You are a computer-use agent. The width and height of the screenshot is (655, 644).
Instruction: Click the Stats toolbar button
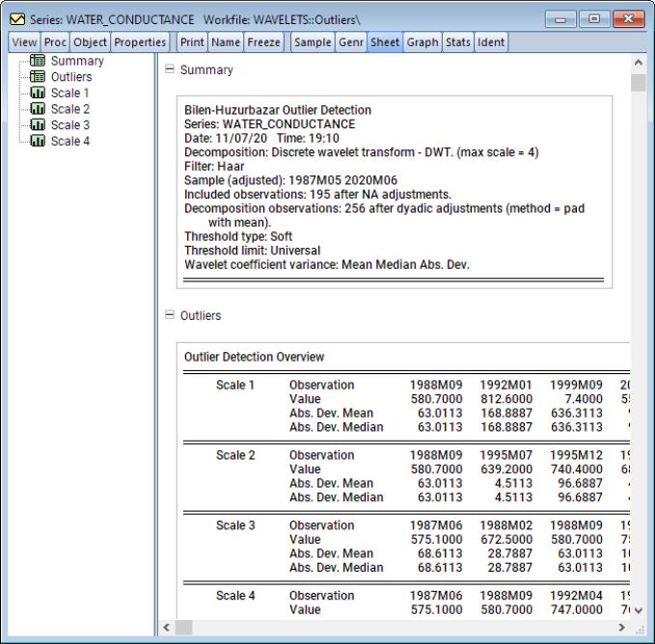pos(456,42)
